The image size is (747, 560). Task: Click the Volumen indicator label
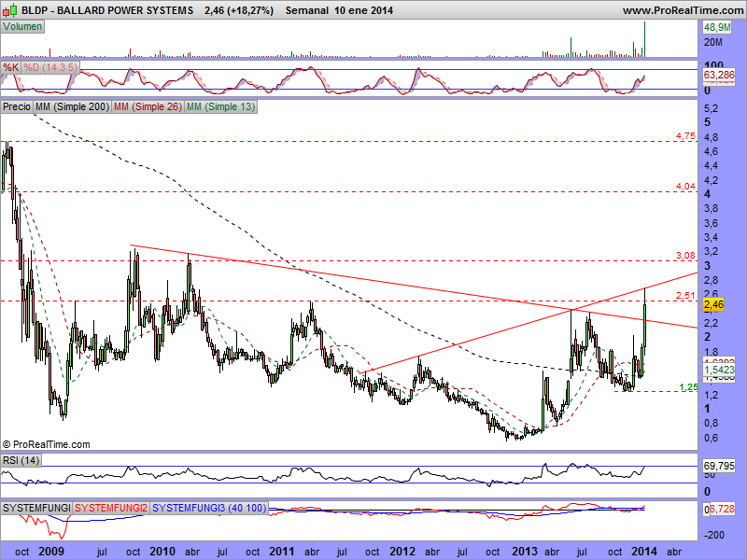pos(22,27)
